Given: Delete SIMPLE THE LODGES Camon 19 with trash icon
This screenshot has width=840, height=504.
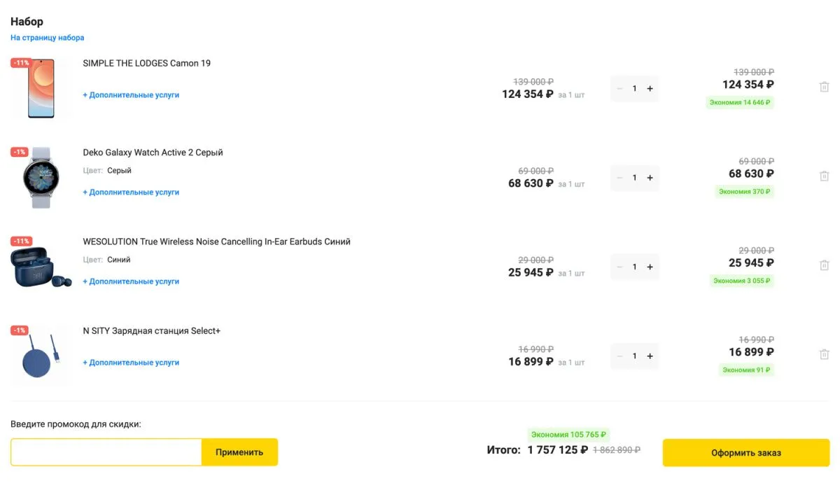Looking at the screenshot, I should click(x=824, y=87).
